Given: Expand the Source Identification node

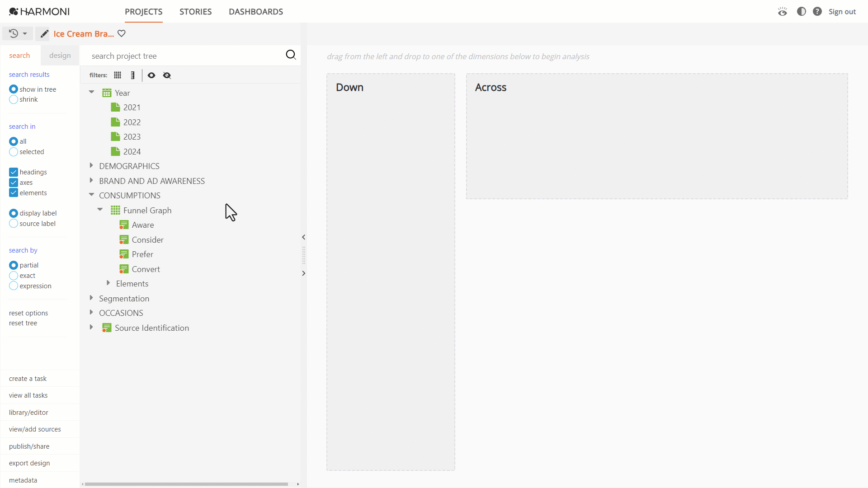Looking at the screenshot, I should (x=91, y=327).
